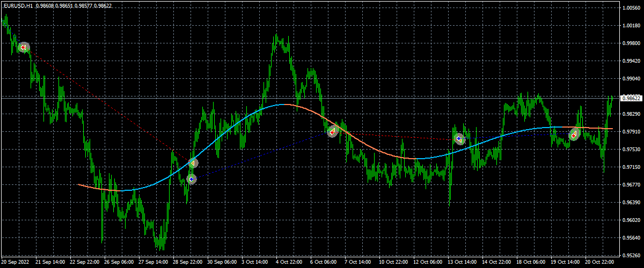Click the 3 Oct 14:00 time label
The width and height of the screenshot is (644, 268).
click(x=256, y=263)
